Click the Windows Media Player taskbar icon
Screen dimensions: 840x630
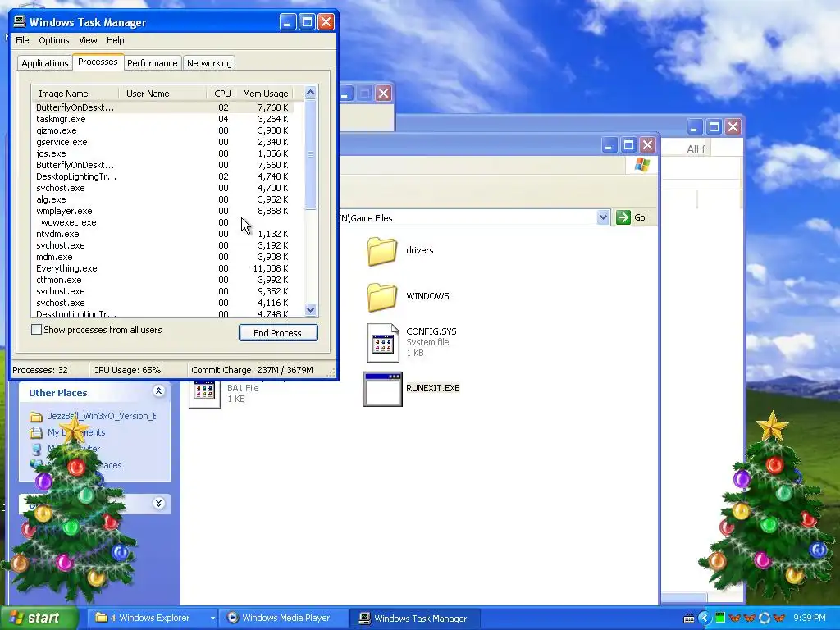click(x=232, y=618)
